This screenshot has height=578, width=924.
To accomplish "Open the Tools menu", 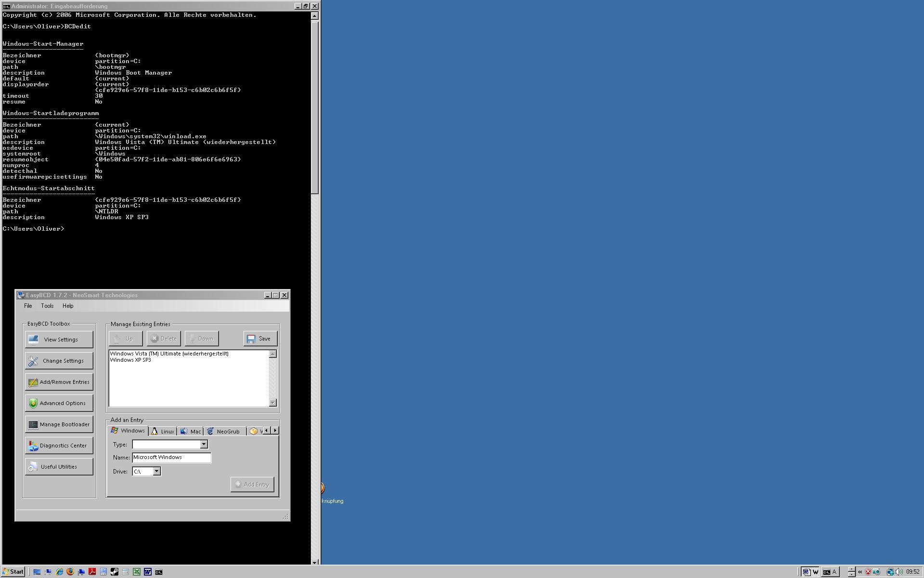I will point(47,306).
